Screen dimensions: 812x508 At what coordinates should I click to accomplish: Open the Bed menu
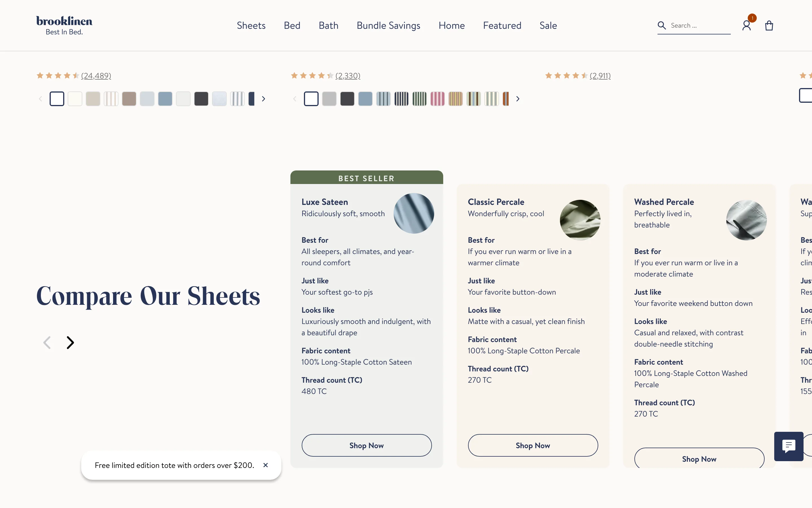click(x=292, y=25)
